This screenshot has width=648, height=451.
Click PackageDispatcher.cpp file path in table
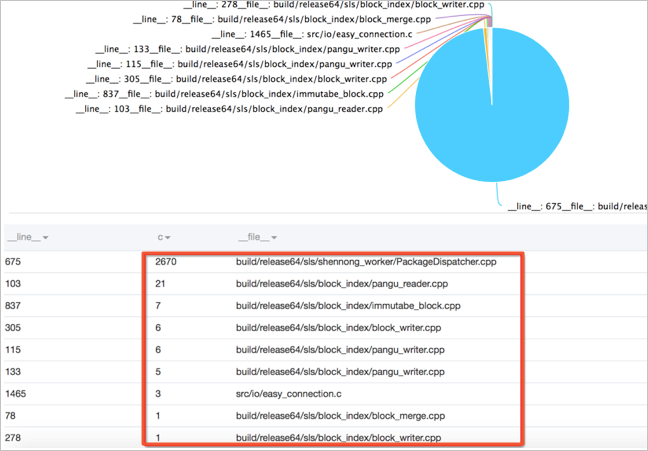[365, 263]
